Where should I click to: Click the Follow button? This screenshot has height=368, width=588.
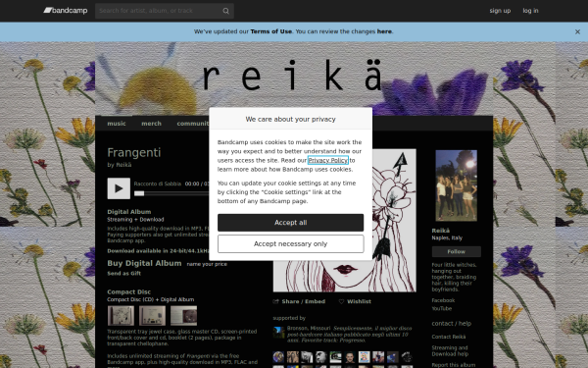[x=456, y=251]
